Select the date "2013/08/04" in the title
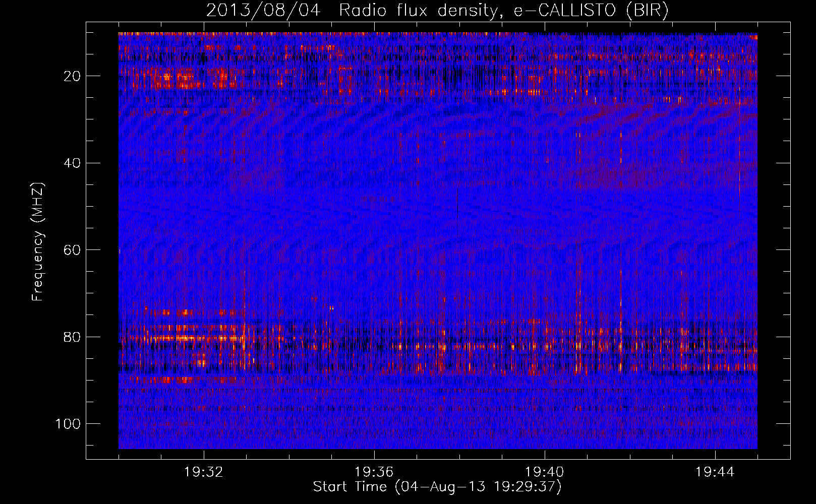 tap(263, 11)
